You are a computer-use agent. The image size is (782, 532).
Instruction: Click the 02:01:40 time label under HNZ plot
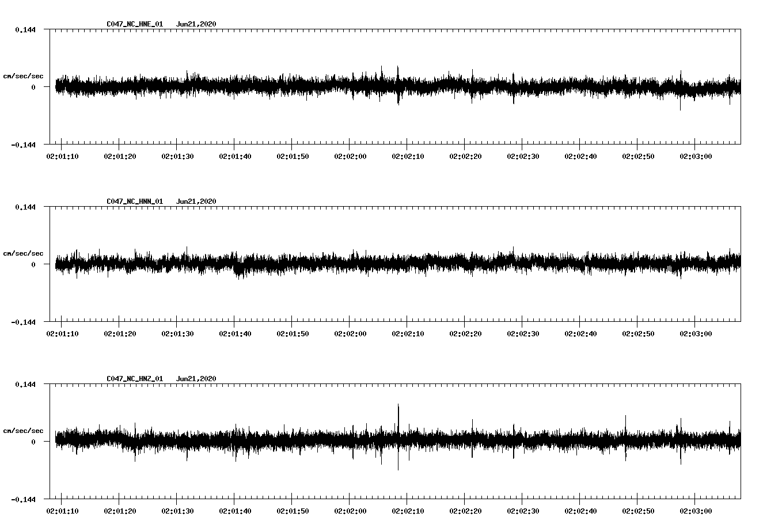[x=235, y=511]
